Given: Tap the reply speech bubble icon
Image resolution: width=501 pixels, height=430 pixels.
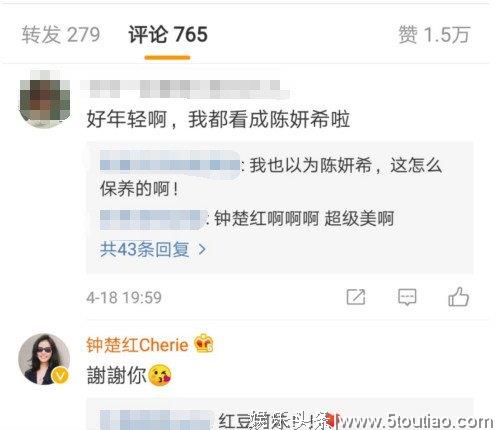Looking at the screenshot, I should coord(407,297).
